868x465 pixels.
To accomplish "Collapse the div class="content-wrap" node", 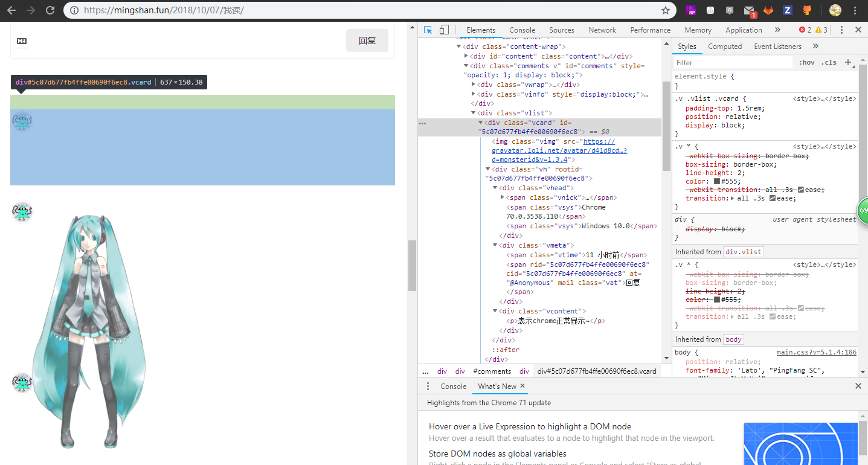I will pyautogui.click(x=458, y=46).
